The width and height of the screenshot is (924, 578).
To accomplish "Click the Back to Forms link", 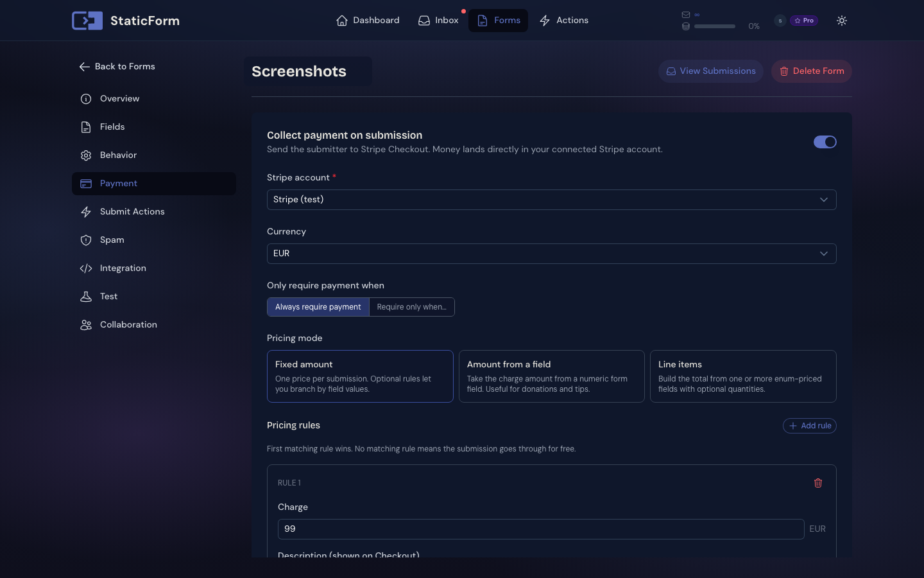I will 117,67.
